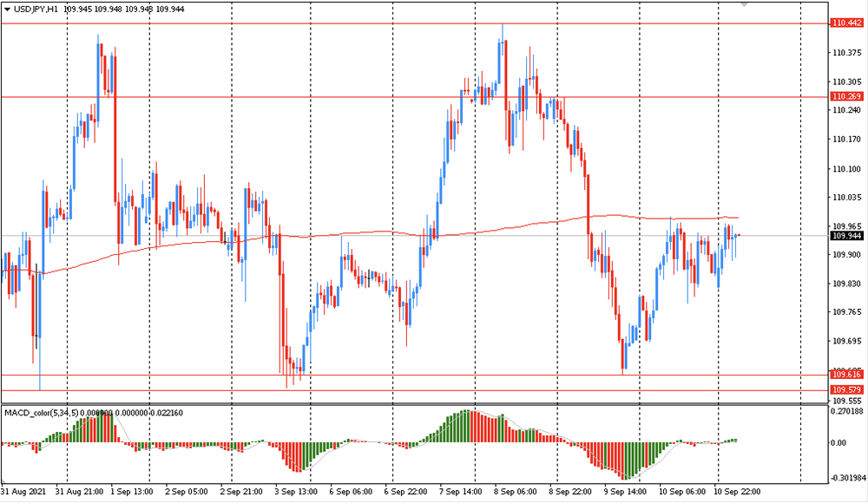This screenshot has width=868, height=503.
Task: Click the 31 Aug 21:00 time label
Action: point(79,492)
